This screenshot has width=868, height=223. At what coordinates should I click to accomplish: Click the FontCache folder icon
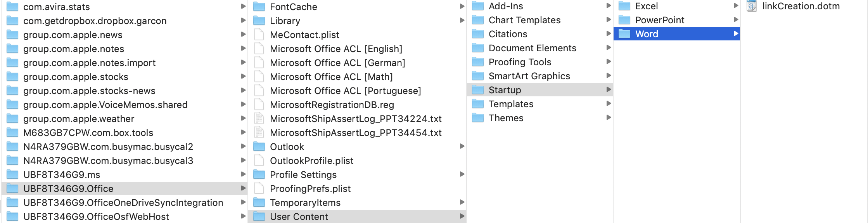pos(259,7)
